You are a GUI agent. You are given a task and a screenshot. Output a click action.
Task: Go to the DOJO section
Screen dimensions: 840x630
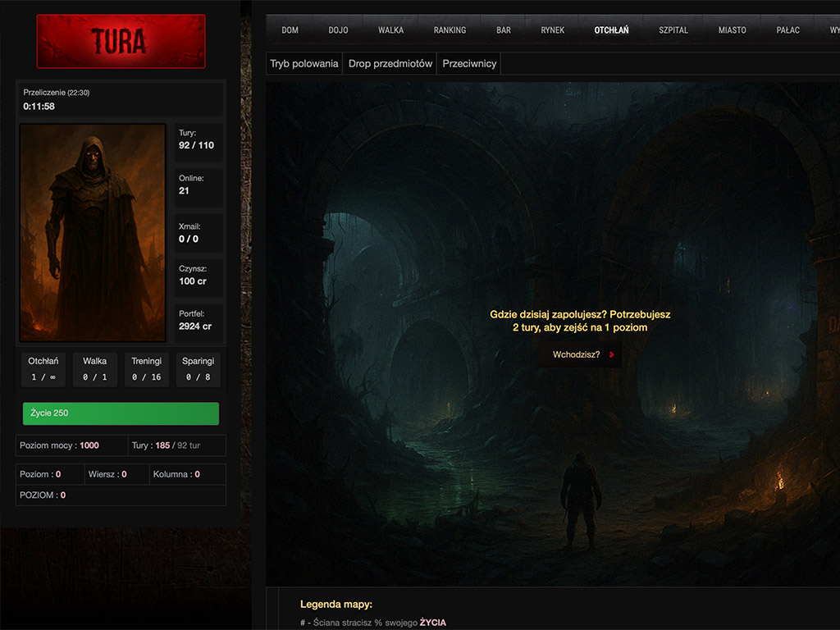point(338,30)
